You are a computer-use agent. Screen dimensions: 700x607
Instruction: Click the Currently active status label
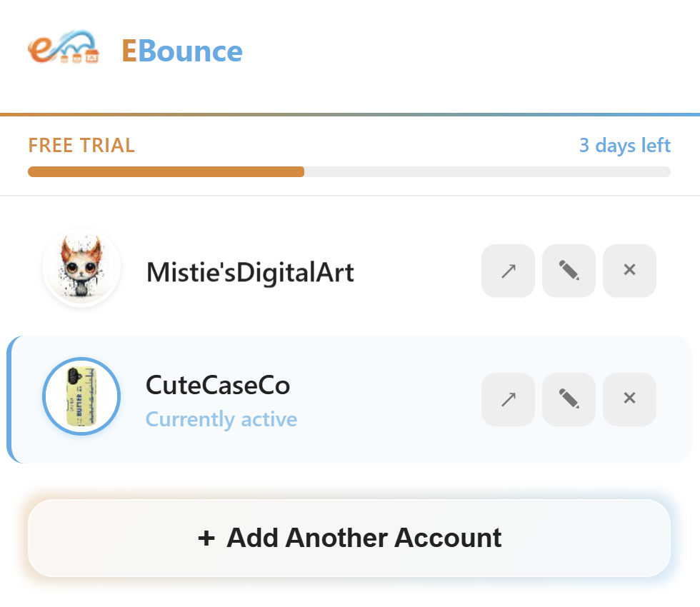click(221, 420)
